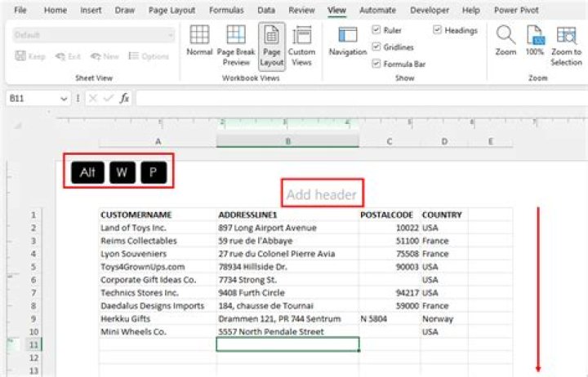Toggle the Ruler checkbox
Image resolution: width=588 pixels, height=377 pixels.
pos(376,29)
